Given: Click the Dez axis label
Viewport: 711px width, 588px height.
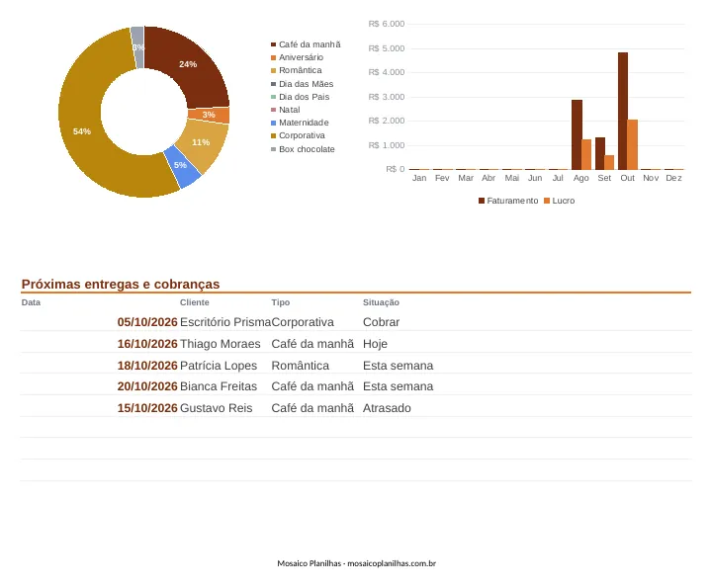Looking at the screenshot, I should (673, 178).
